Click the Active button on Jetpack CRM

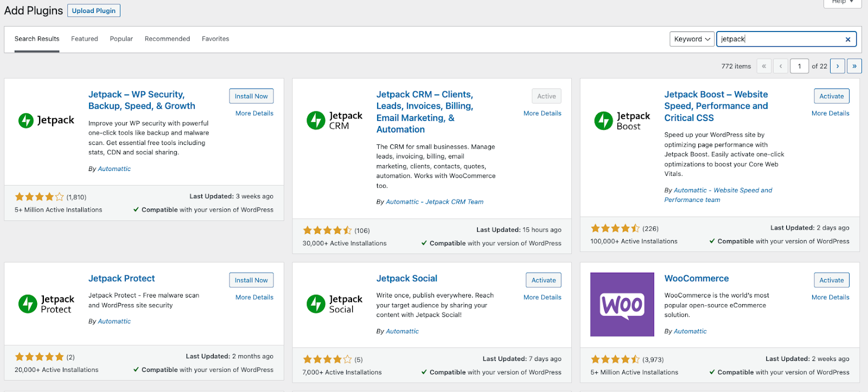(546, 96)
